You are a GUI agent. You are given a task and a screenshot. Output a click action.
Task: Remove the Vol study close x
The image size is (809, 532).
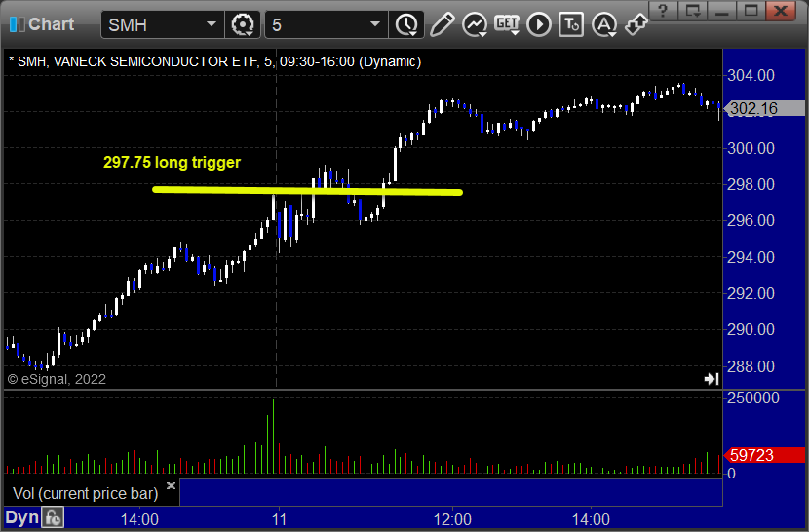tap(172, 485)
